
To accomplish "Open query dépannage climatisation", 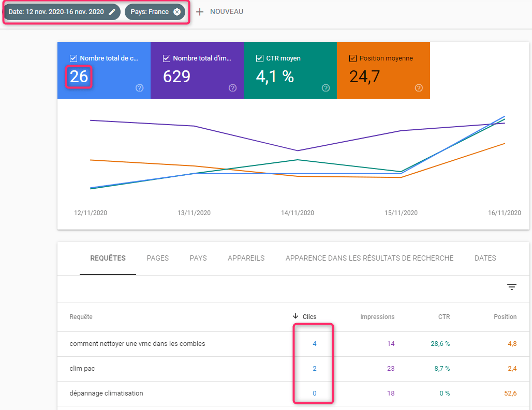I will point(106,393).
